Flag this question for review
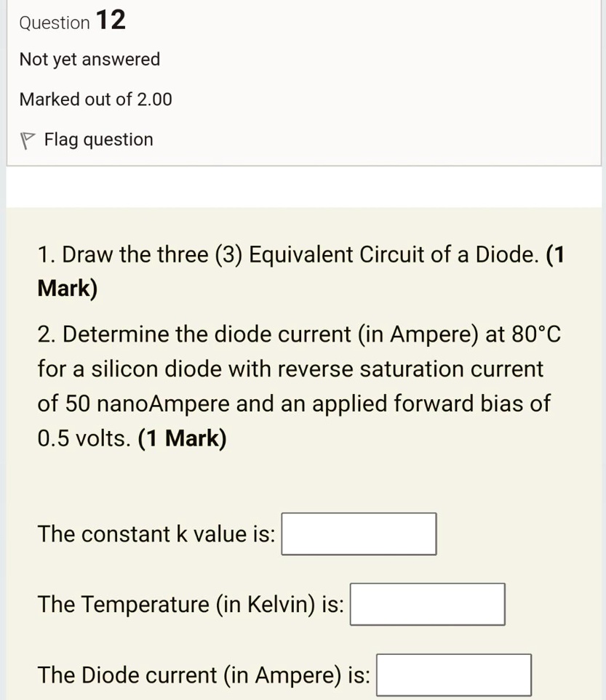606x700 pixels. [98, 139]
